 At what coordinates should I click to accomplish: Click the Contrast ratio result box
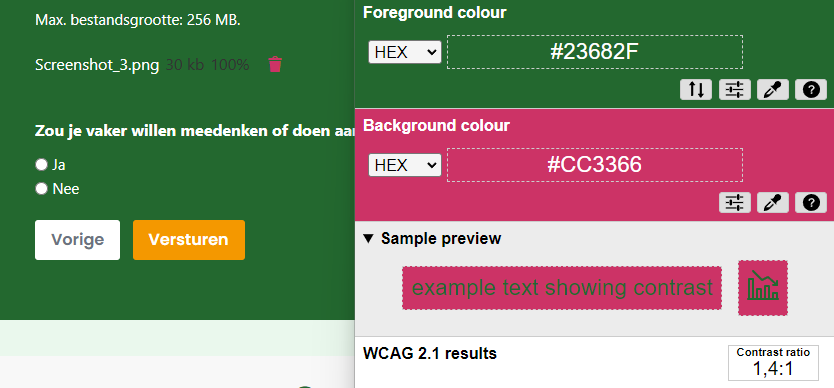point(773,363)
